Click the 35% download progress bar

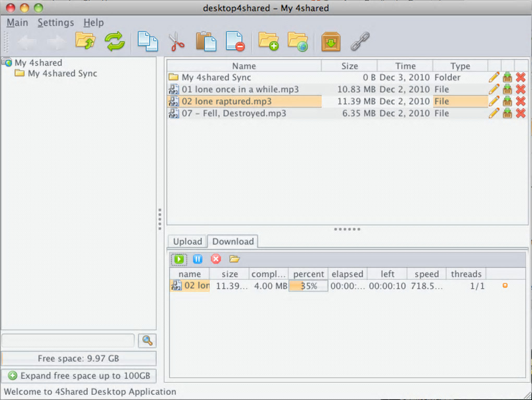pyautogui.click(x=308, y=286)
